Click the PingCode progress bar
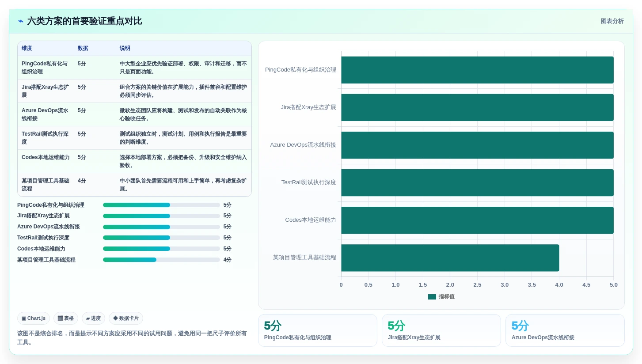The image size is (642, 364). [161, 205]
